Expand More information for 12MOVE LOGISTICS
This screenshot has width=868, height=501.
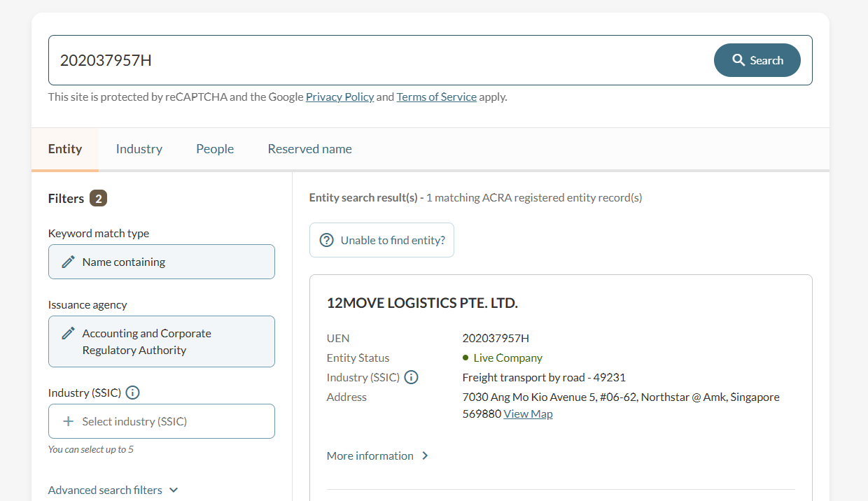tap(378, 456)
